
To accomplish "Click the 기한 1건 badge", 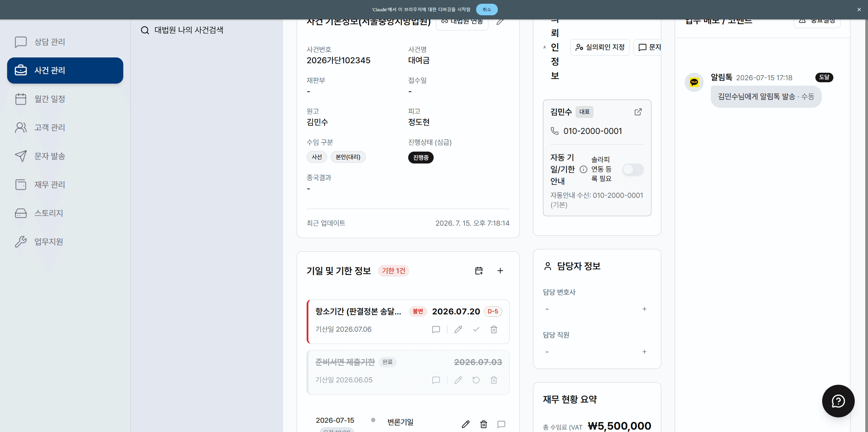I will click(x=393, y=271).
